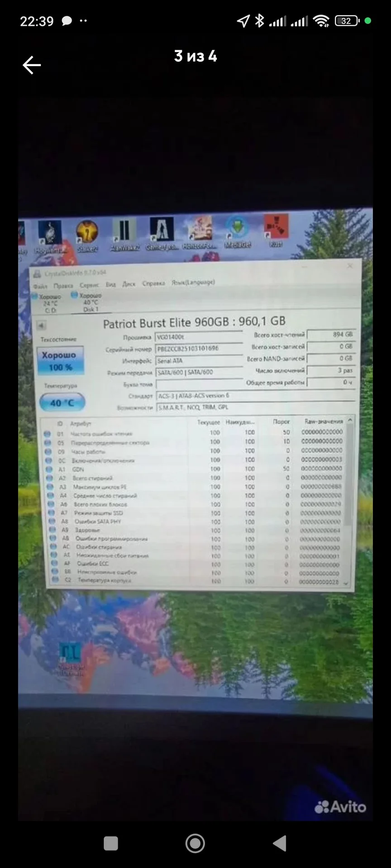Select attribute row AE Неожиданные сбои питания

click(x=196, y=556)
